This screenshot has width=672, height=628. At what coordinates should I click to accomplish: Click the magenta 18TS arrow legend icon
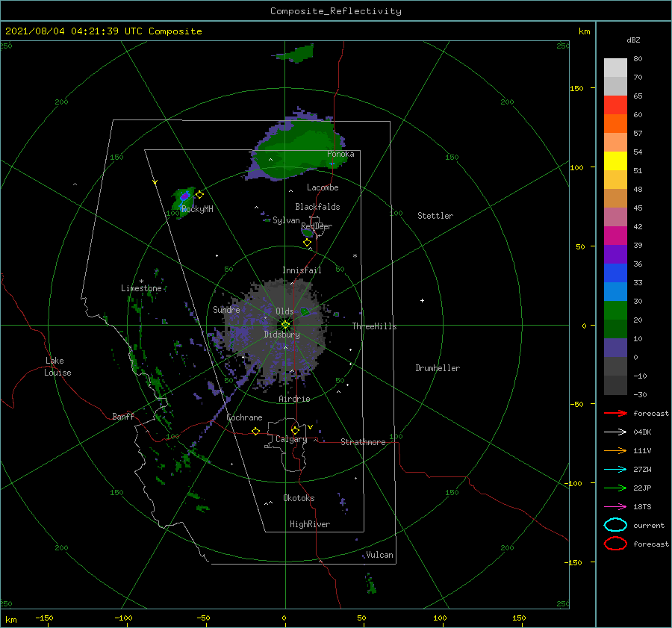615,507
